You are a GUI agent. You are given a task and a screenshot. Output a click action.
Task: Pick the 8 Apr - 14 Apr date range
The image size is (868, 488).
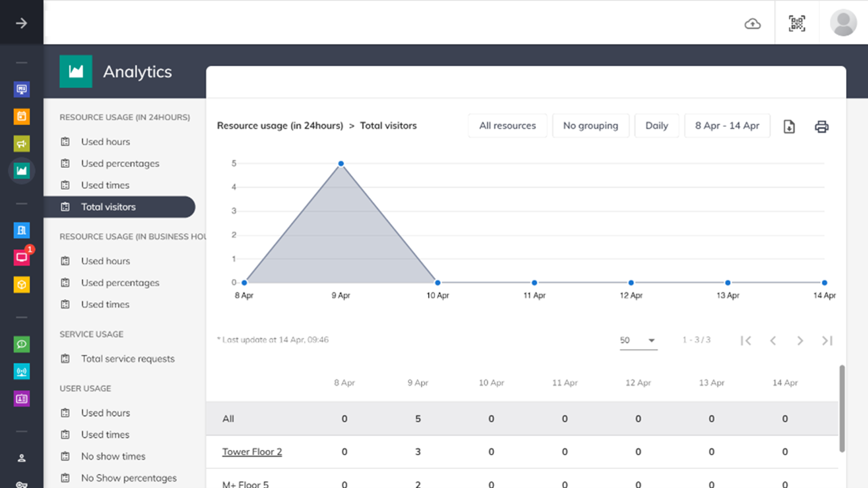click(x=727, y=126)
